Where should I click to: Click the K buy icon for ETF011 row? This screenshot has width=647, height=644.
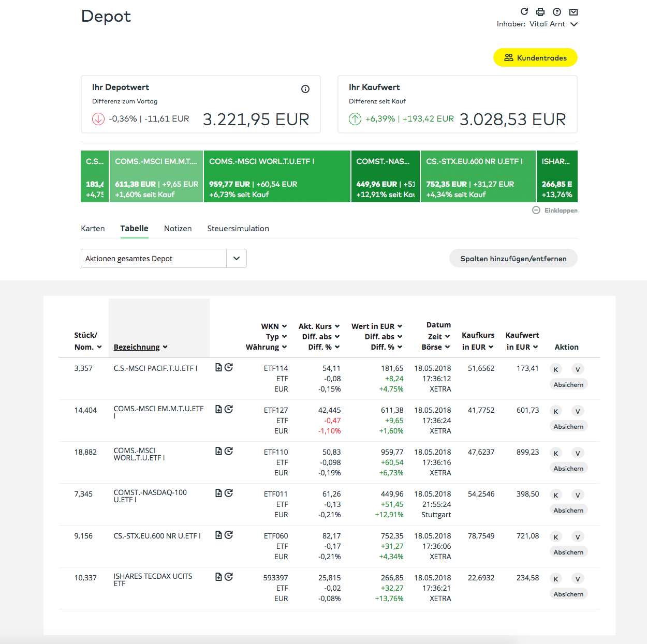[x=556, y=495]
